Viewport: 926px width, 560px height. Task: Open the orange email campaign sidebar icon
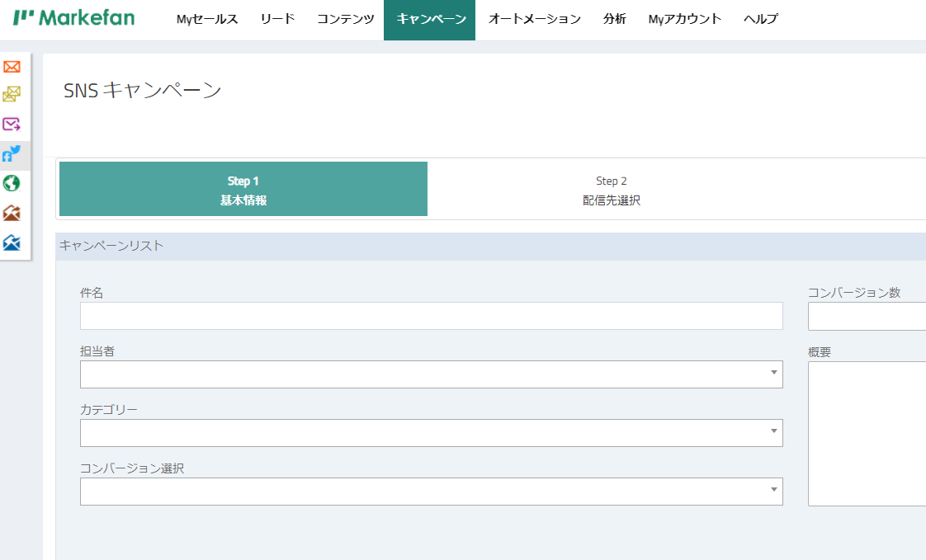point(12,67)
